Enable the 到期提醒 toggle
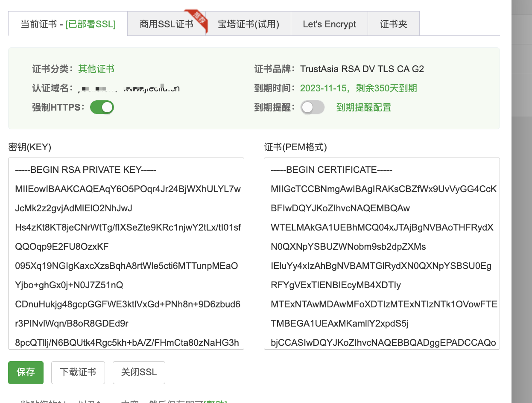This screenshot has width=532, height=403. (x=312, y=108)
